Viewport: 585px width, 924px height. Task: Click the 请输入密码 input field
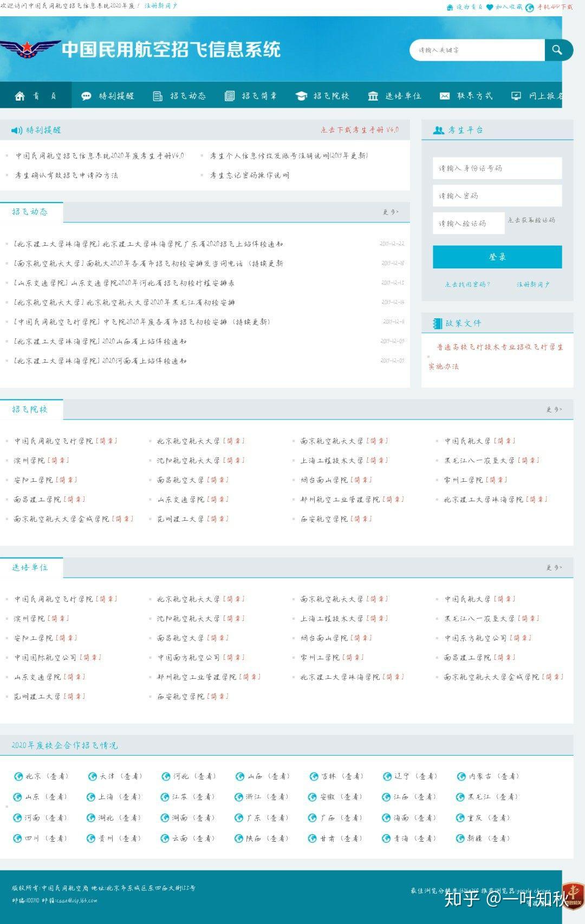coord(497,196)
